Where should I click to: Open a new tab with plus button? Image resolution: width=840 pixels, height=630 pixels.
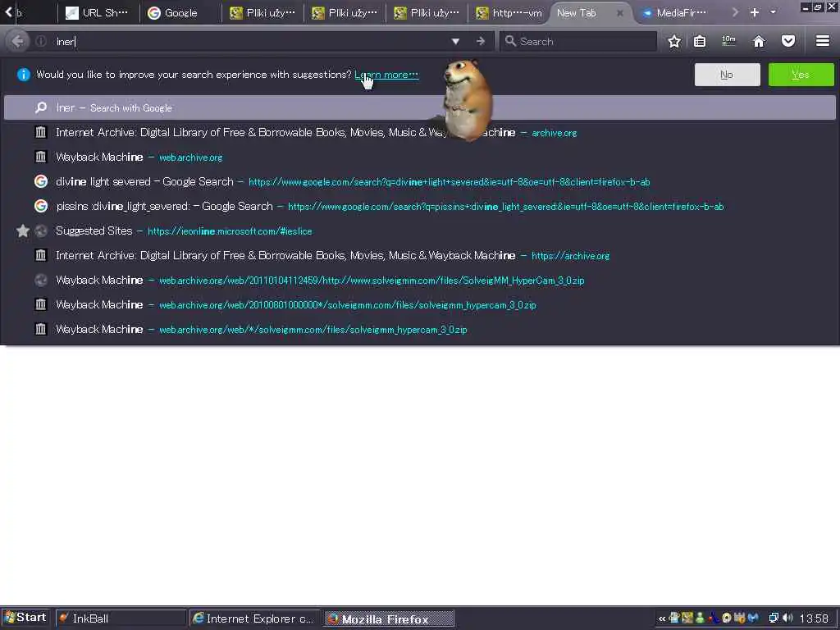(x=755, y=12)
